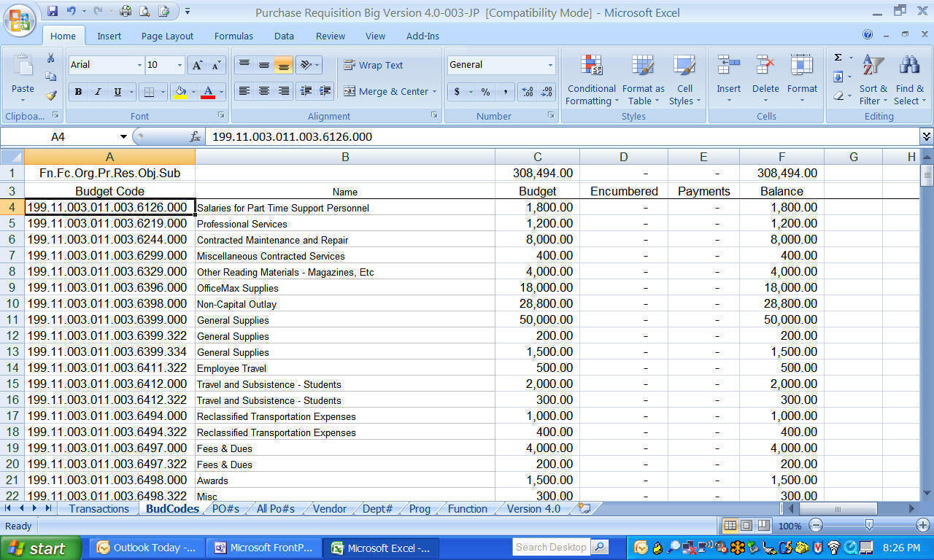
Task: Switch to the Vendor sheet tab
Action: pyautogui.click(x=330, y=508)
